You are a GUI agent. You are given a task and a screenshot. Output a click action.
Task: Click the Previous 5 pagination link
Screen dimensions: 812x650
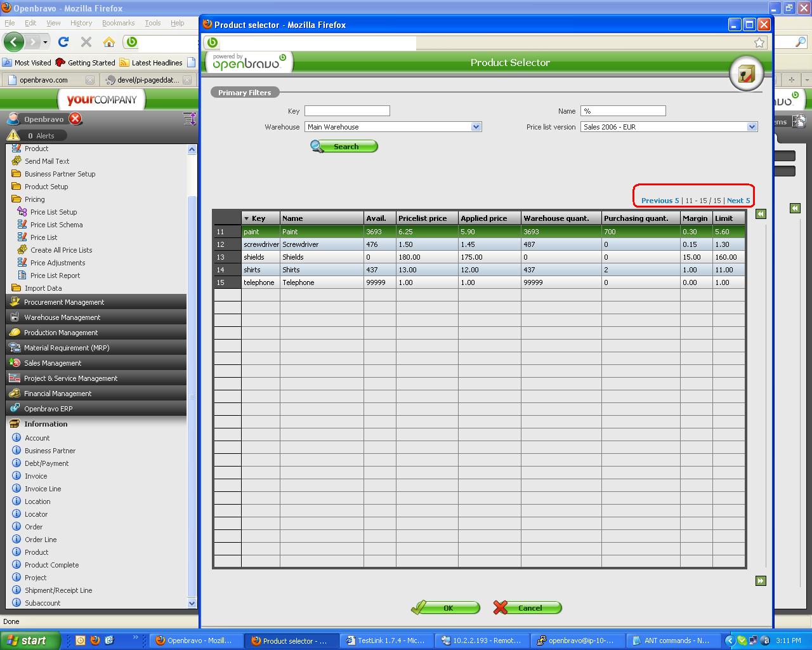click(x=660, y=201)
